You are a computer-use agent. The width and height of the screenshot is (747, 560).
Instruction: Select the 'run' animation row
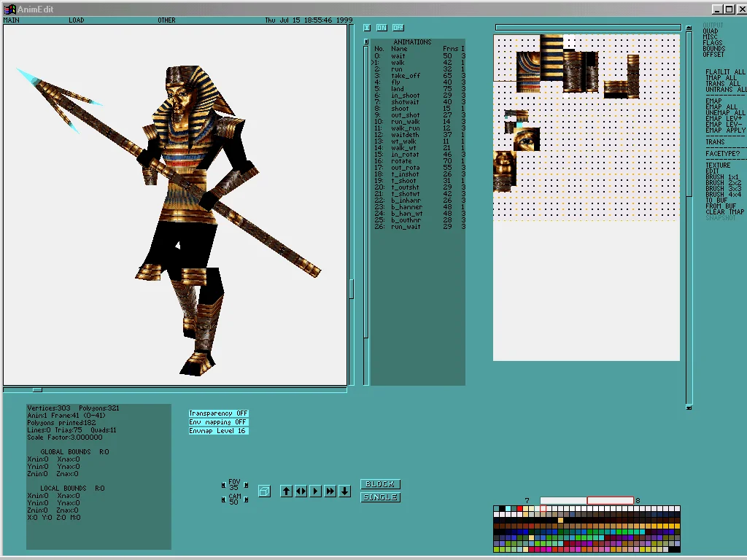[419, 69]
